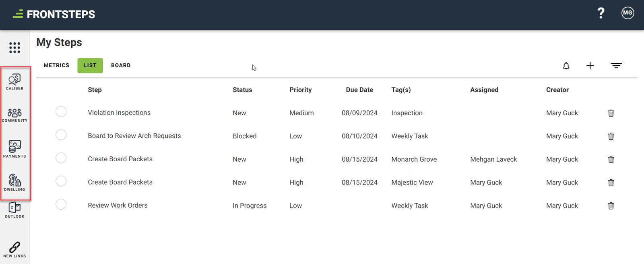
Task: Open Caliber from the sidebar
Action: point(14,82)
